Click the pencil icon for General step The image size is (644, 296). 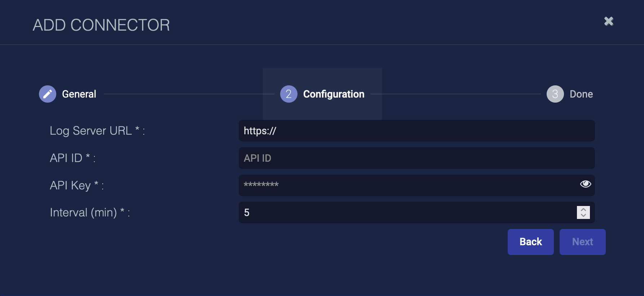(48, 94)
